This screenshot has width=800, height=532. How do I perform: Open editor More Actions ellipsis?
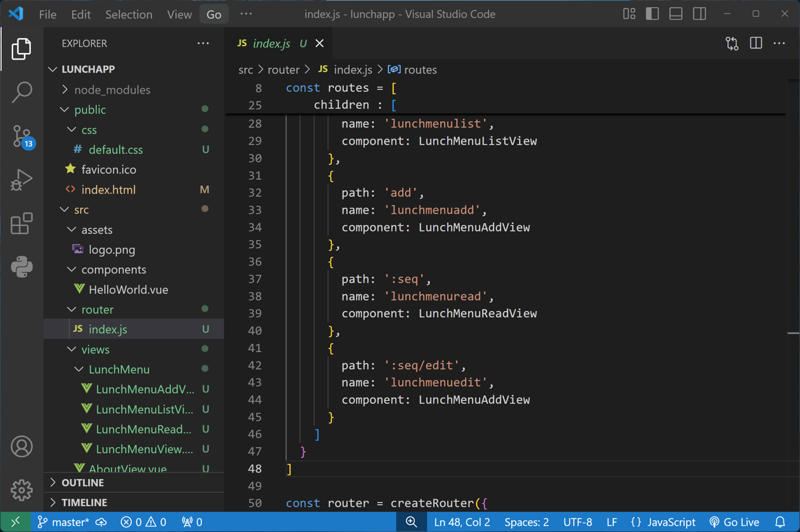click(x=779, y=44)
